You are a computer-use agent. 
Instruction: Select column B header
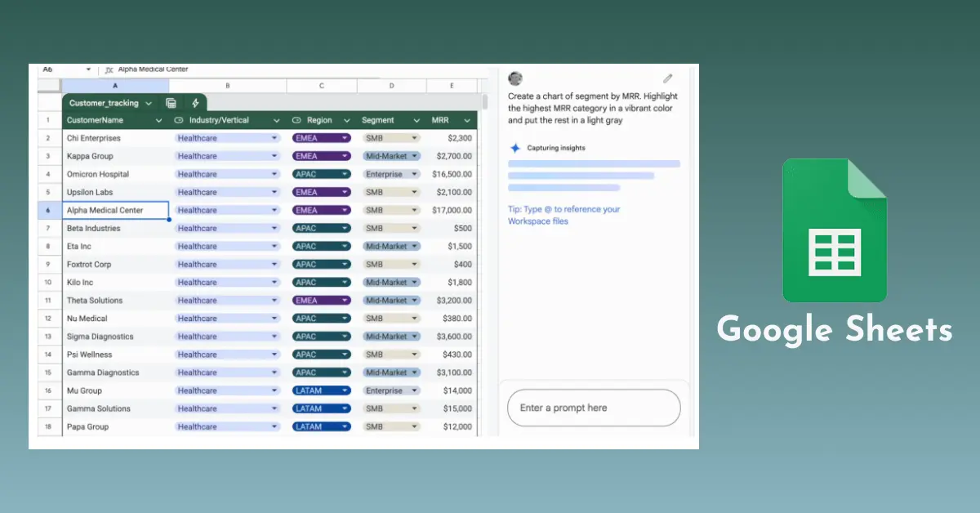tap(227, 86)
